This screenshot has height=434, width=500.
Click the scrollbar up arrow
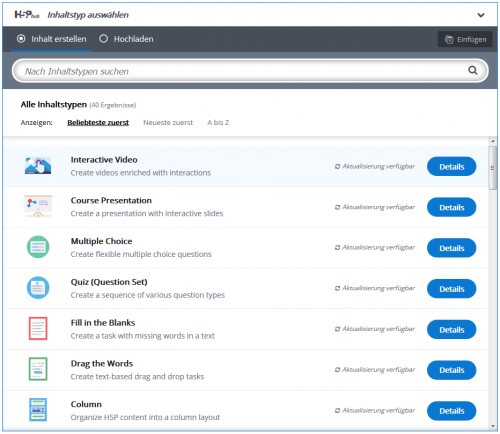(493, 141)
